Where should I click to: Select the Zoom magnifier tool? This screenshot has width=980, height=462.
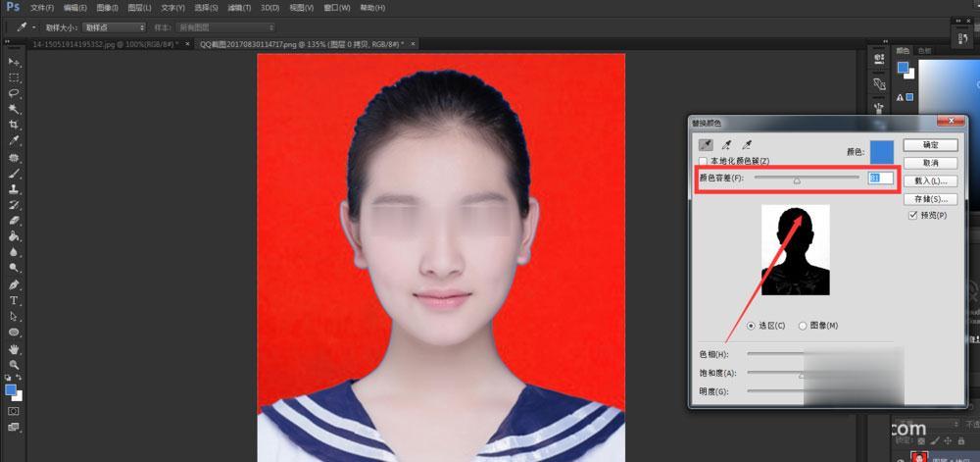[x=14, y=365]
